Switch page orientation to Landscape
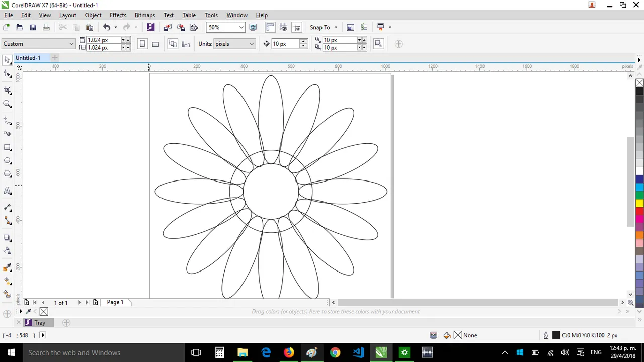The height and width of the screenshot is (362, 644). 155,44
